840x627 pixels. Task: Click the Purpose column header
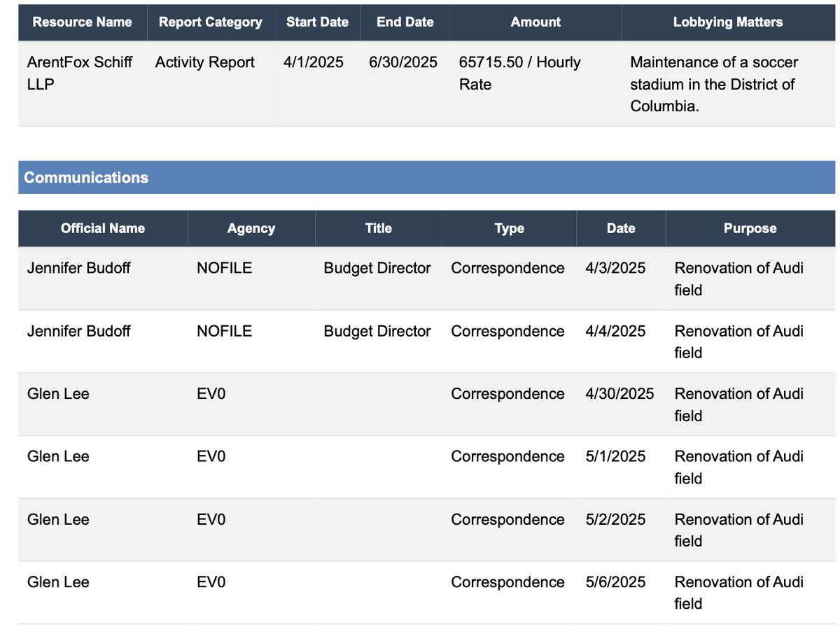tap(750, 228)
